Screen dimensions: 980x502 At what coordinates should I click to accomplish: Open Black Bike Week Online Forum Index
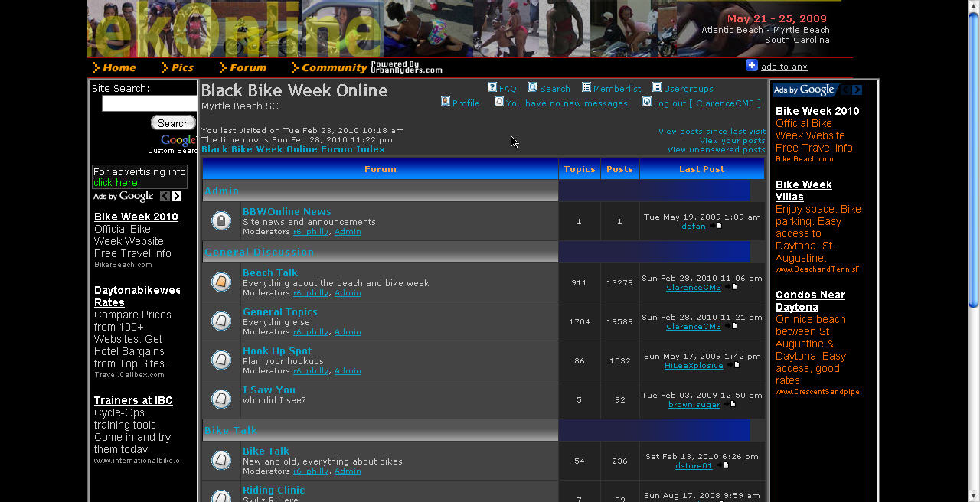[293, 149]
